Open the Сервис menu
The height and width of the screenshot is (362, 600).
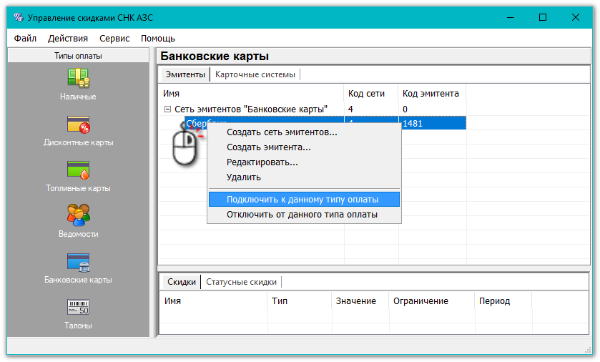click(114, 38)
